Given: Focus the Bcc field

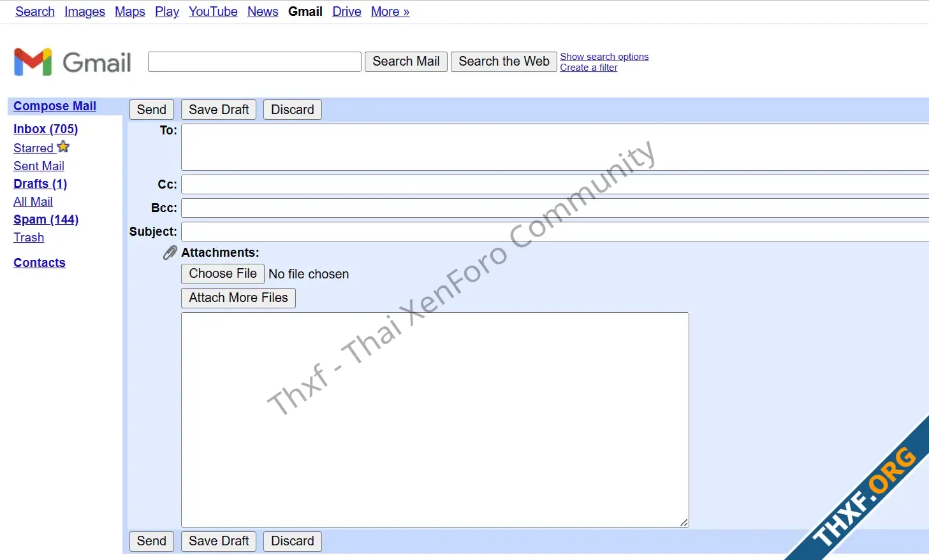Looking at the screenshot, I should (x=555, y=208).
